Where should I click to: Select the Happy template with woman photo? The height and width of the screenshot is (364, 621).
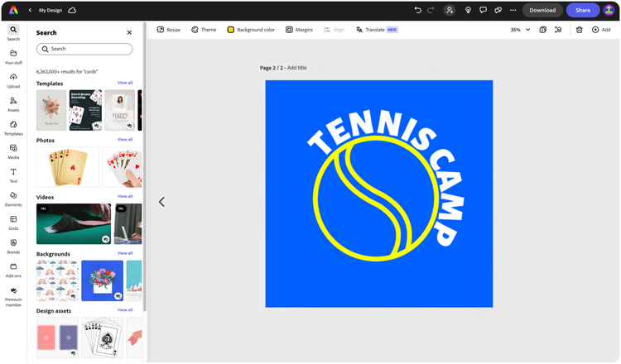(x=119, y=110)
